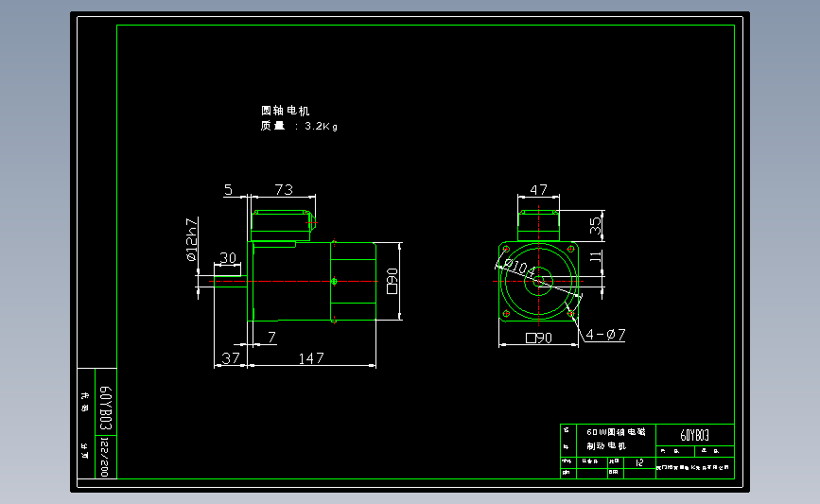Click the '35' vertical dimension

(x=596, y=225)
